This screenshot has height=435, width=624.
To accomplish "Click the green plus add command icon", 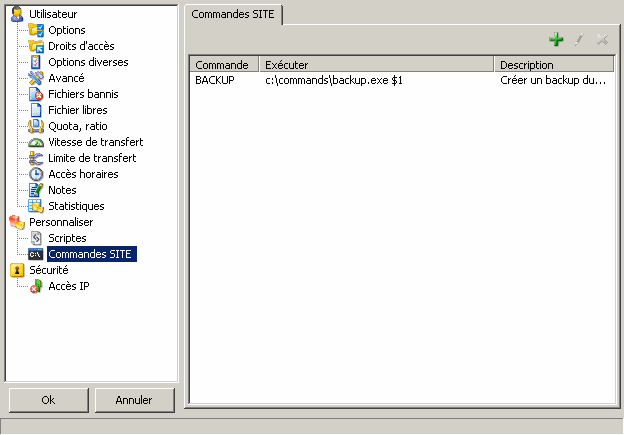I will pos(556,40).
